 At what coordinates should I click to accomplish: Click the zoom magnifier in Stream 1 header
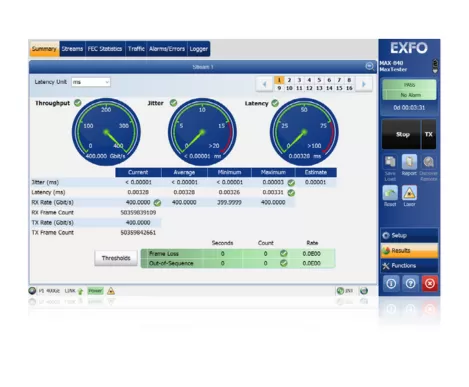pyautogui.click(x=369, y=66)
